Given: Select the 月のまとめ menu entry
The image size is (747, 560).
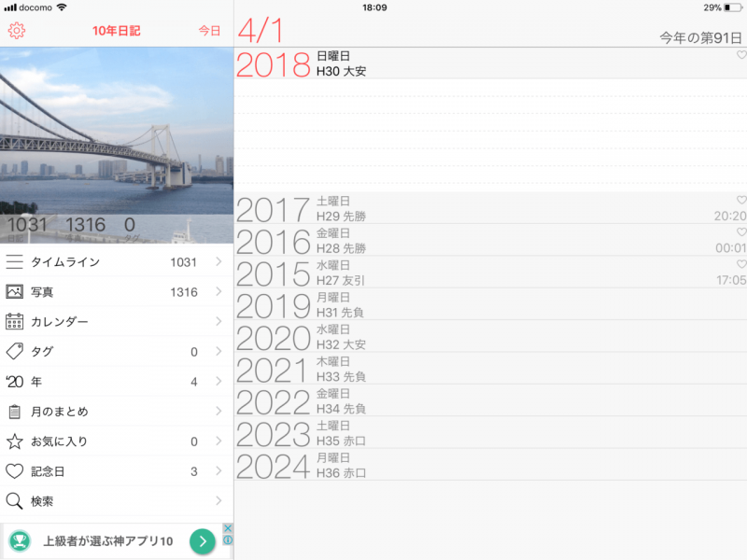Looking at the screenshot, I should pos(65,413).
